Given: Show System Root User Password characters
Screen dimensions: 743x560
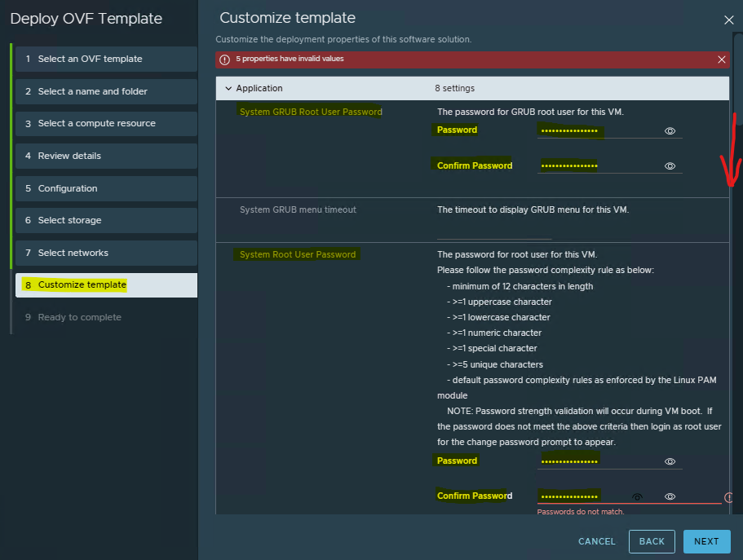Looking at the screenshot, I should click(670, 461).
